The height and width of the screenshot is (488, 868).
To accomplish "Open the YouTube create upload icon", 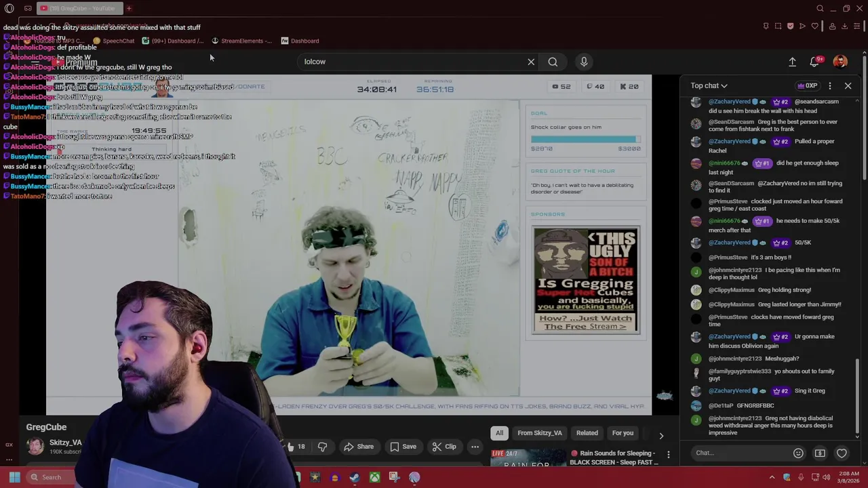I will pyautogui.click(x=792, y=62).
